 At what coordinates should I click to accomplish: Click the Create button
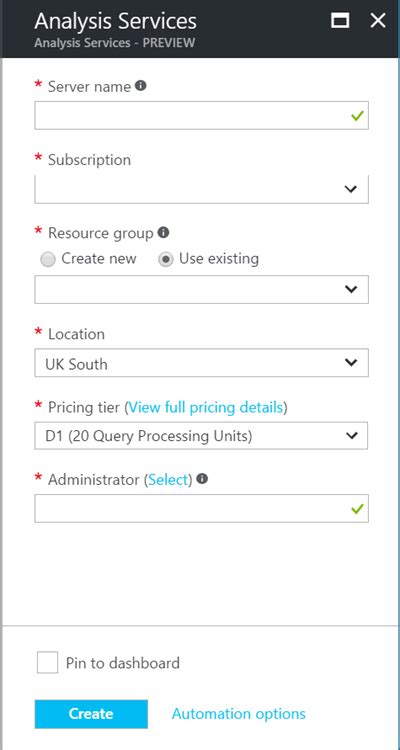coord(91,714)
